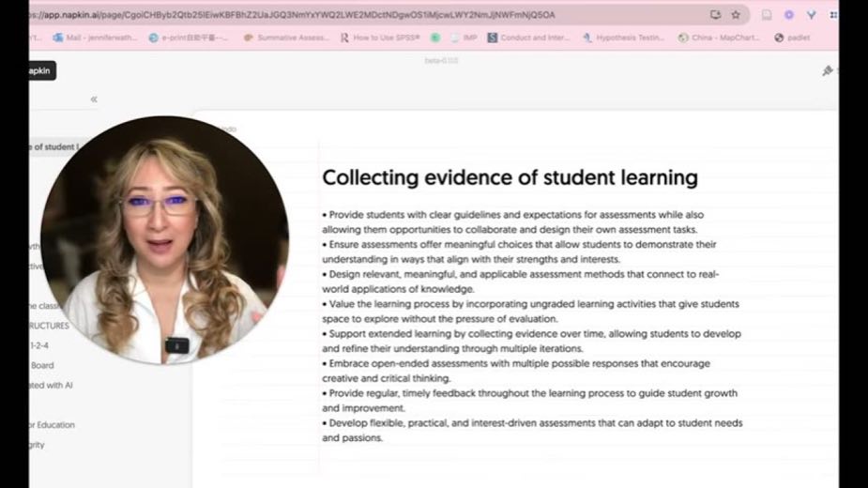Click the bullet 'Ensure assessments offer meaningful choices'
This screenshot has width=868, height=488.
tap(519, 252)
